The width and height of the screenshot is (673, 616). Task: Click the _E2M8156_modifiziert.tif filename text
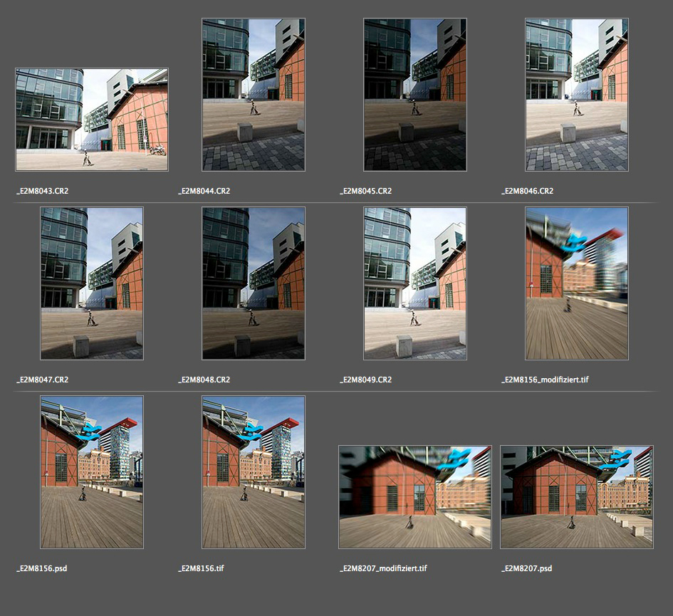(x=546, y=380)
